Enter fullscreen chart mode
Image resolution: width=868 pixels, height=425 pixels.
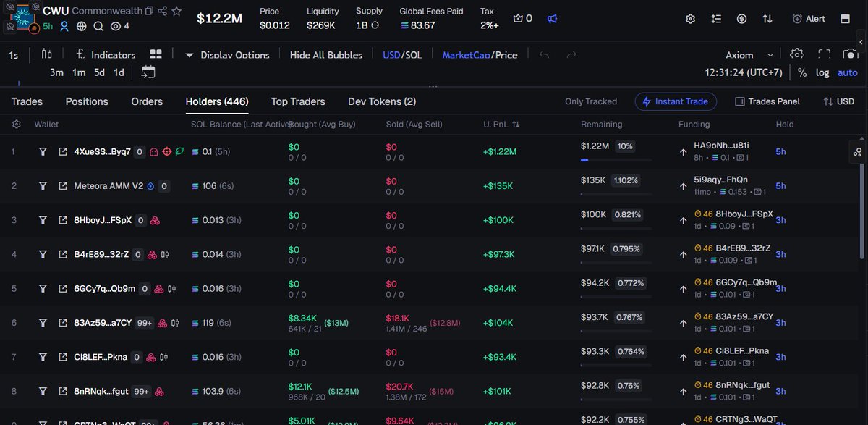(x=824, y=54)
